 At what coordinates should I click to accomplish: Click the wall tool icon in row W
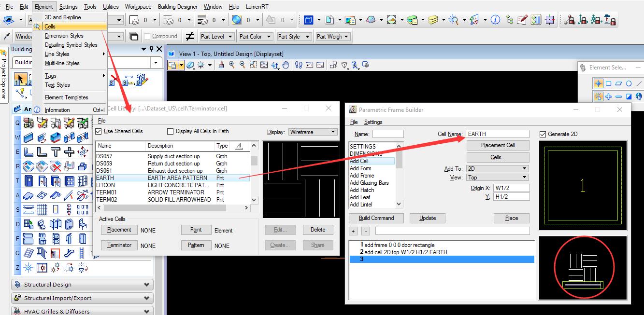click(x=29, y=137)
